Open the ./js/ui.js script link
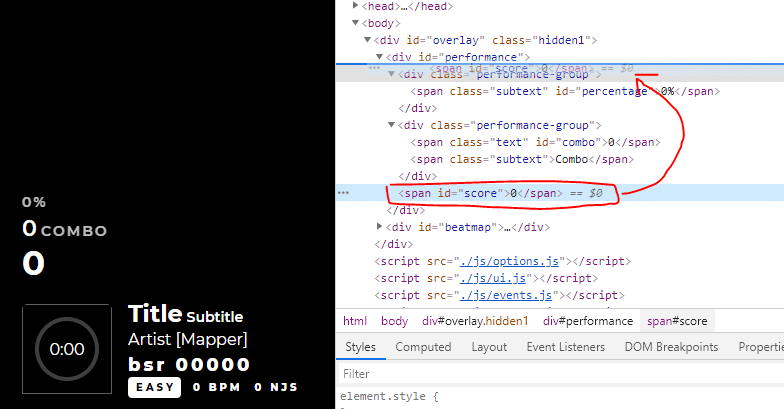The image size is (784, 409). (492, 278)
